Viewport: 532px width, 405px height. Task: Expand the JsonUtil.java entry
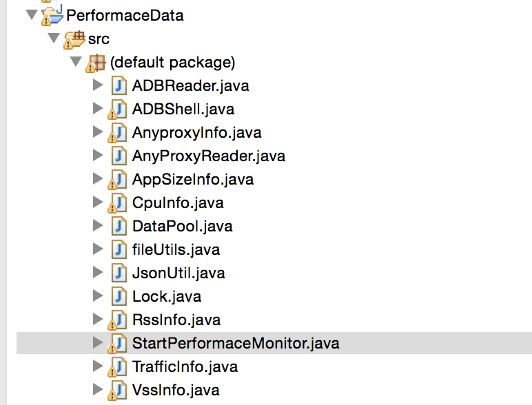[98, 272]
